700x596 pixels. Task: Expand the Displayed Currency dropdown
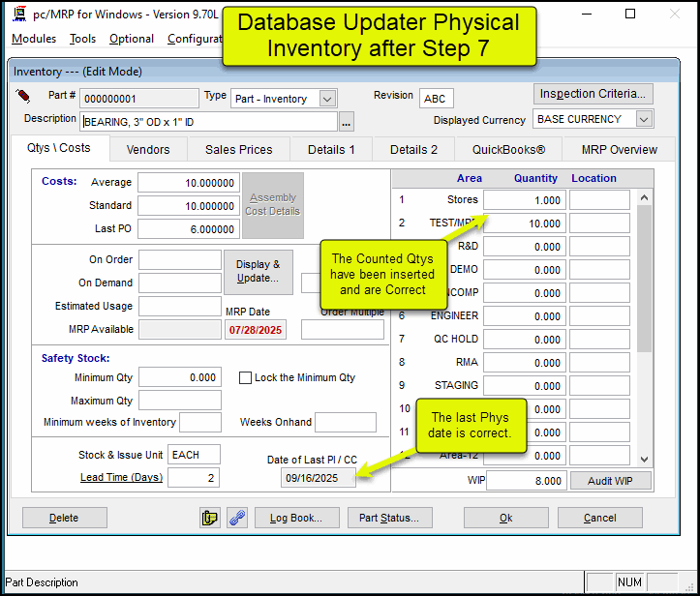643,119
